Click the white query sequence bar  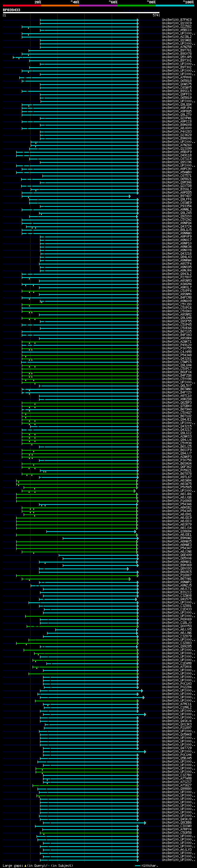pos(81,12)
